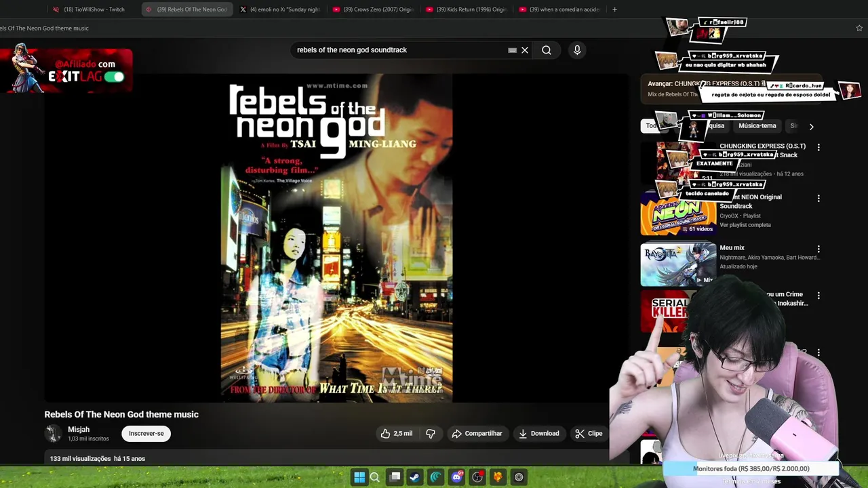Clear the YouTube search box text
Screen dimensions: 868x488
coord(525,50)
